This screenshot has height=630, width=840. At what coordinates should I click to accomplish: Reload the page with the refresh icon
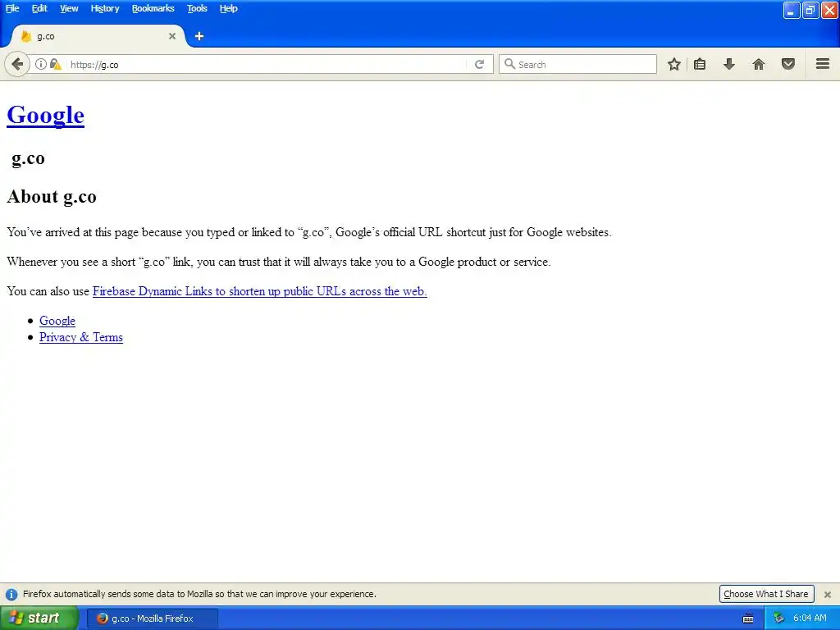click(x=479, y=64)
